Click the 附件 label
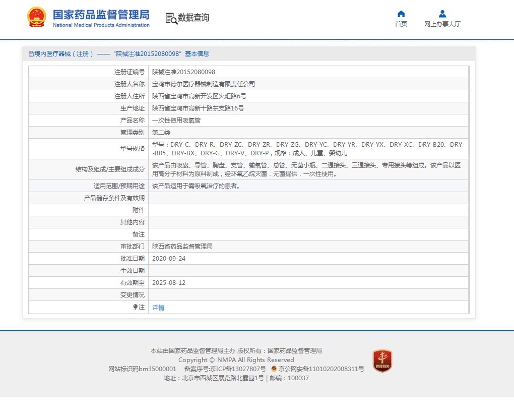 point(139,210)
